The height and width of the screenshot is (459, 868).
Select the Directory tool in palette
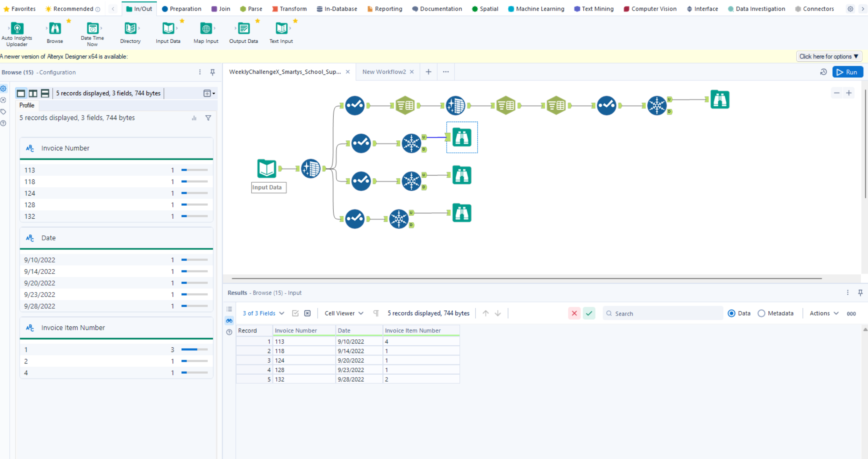click(x=130, y=29)
